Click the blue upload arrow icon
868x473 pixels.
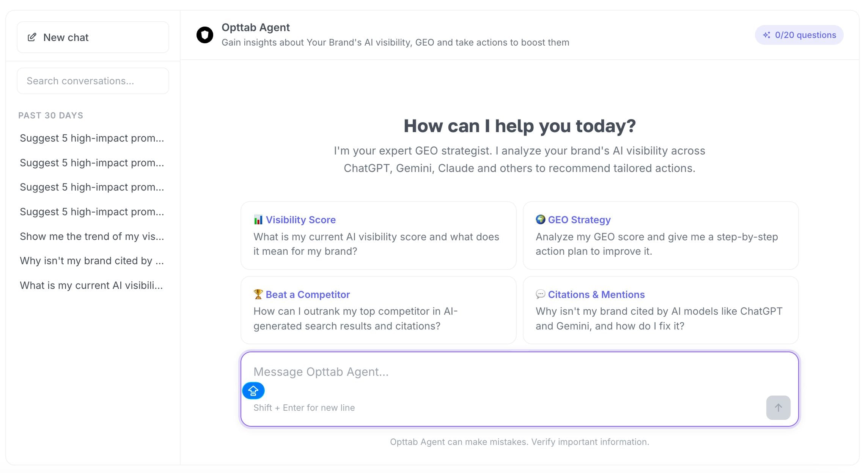(253, 391)
